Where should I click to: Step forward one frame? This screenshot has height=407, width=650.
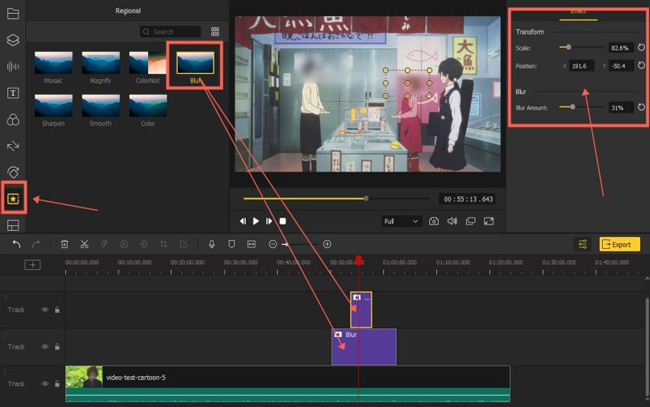269,221
